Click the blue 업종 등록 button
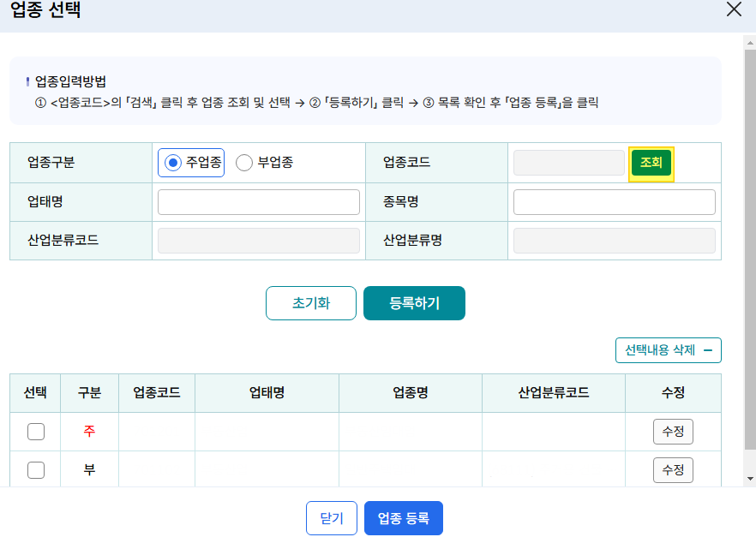This screenshot has width=756, height=537. (404, 518)
